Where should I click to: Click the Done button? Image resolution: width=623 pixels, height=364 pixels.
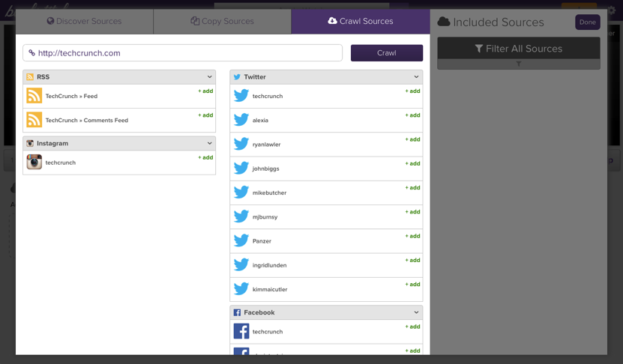(x=587, y=22)
